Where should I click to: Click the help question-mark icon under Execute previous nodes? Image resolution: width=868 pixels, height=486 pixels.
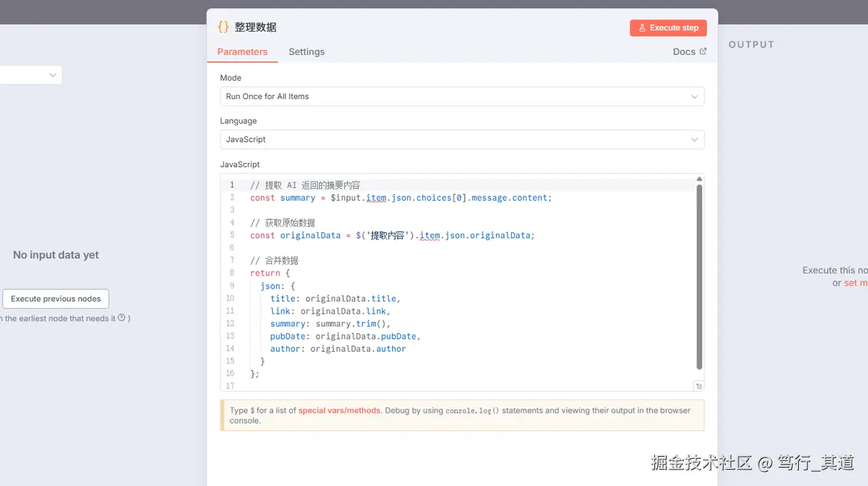121,318
